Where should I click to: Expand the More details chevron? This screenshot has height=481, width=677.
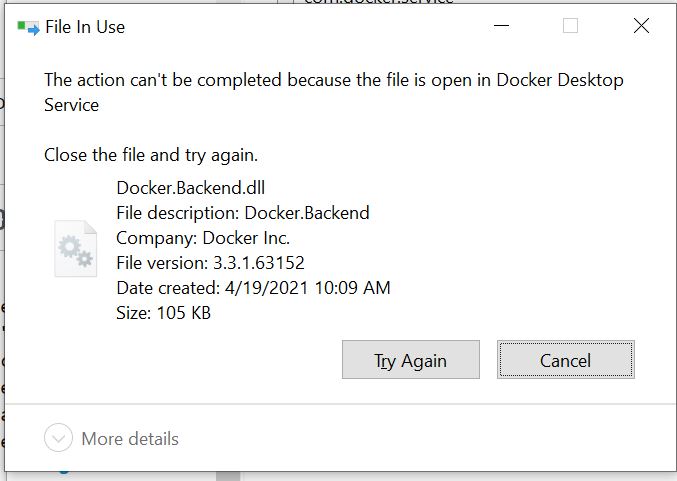pyautogui.click(x=59, y=438)
